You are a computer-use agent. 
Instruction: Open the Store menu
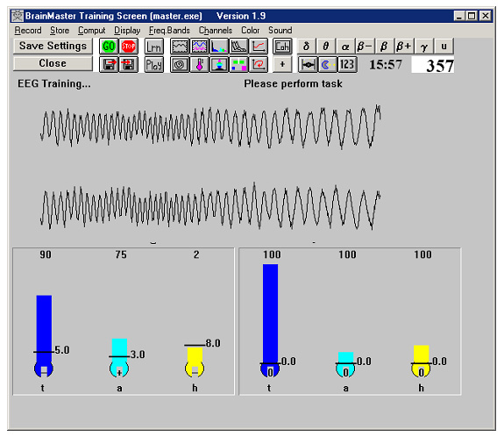click(60, 30)
